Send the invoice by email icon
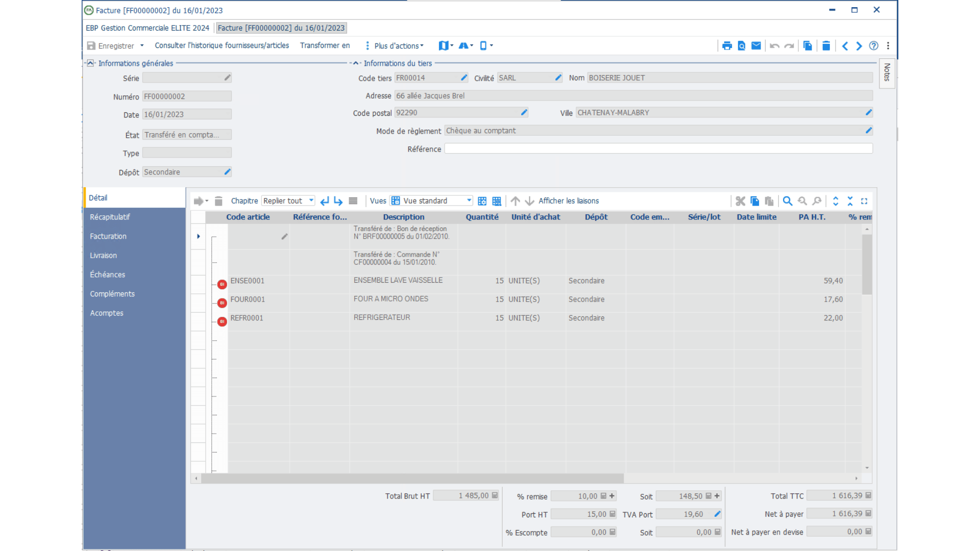 pos(756,45)
